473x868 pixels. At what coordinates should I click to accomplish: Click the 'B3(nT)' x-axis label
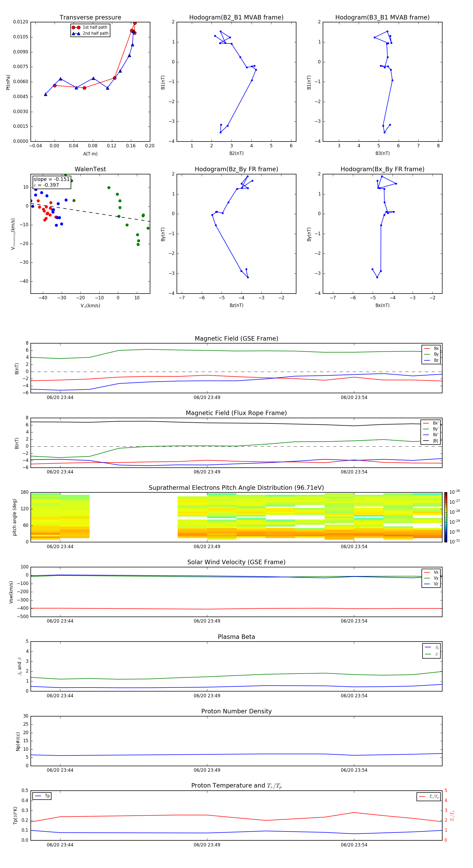(x=382, y=153)
